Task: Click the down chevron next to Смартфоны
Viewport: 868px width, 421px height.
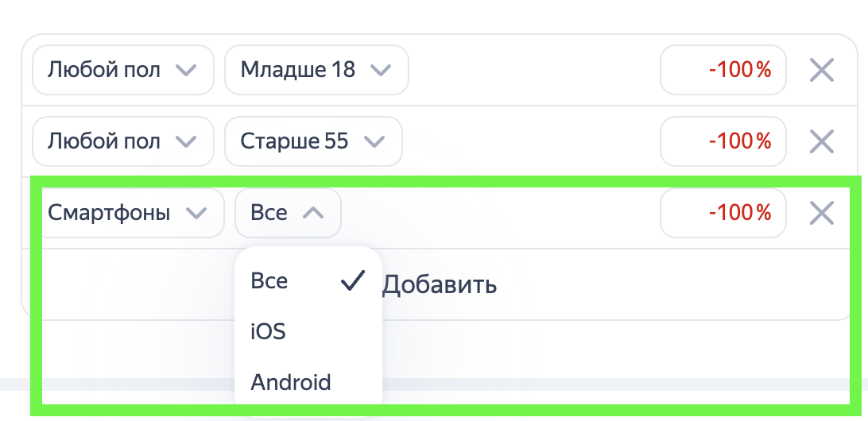Action: click(196, 213)
